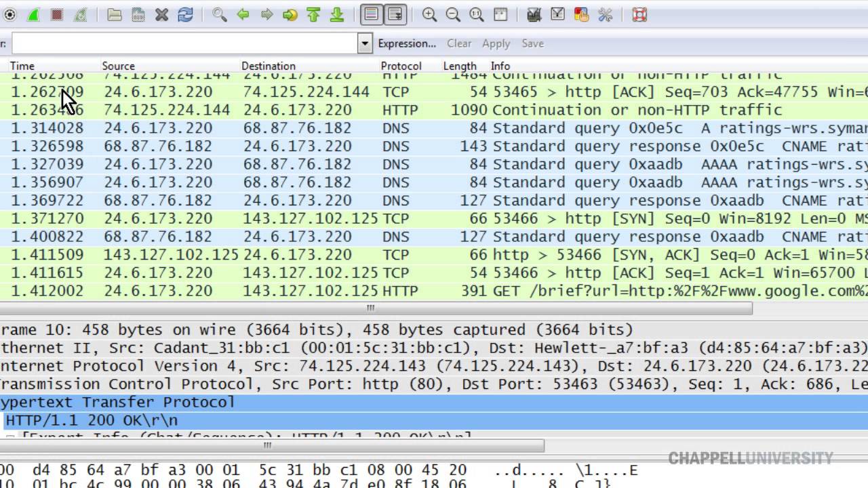This screenshot has height=488, width=868.
Task: Open a capture file
Action: (115, 14)
